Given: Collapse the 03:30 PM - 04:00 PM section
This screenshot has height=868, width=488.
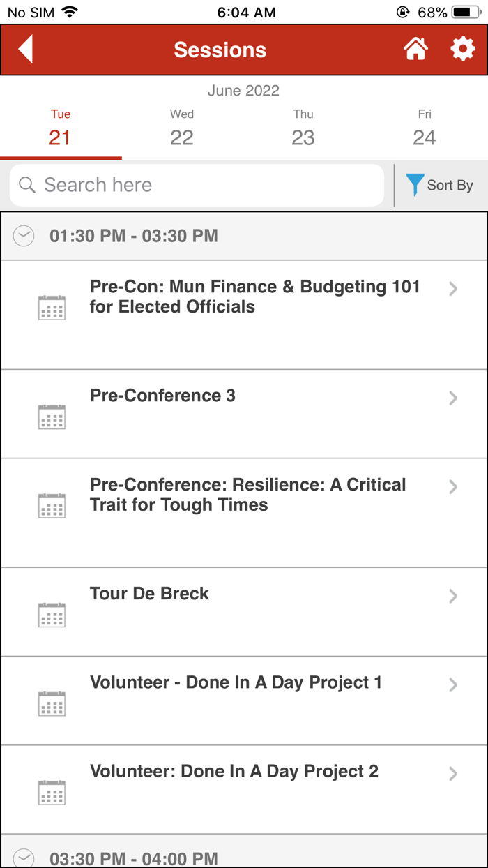Looking at the screenshot, I should click(x=23, y=857).
